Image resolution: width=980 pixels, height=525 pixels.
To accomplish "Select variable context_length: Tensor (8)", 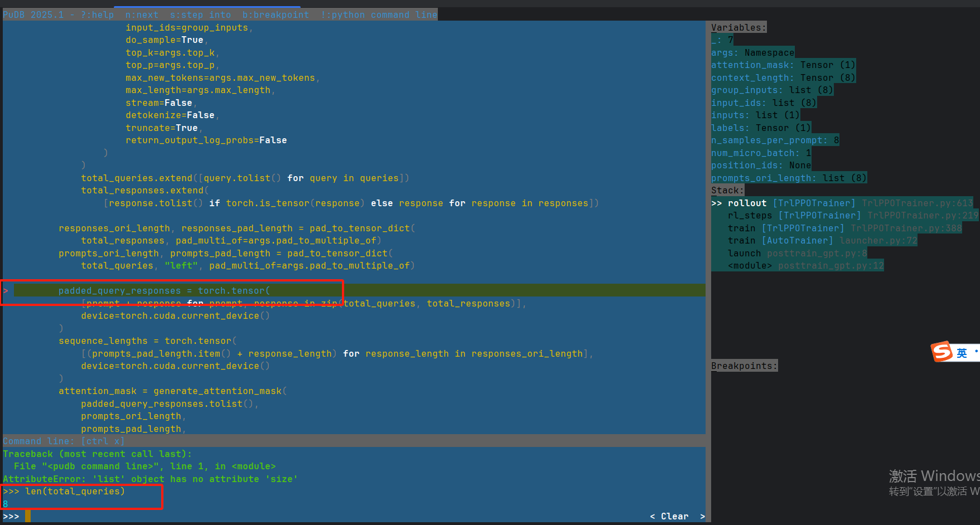I will (x=783, y=77).
